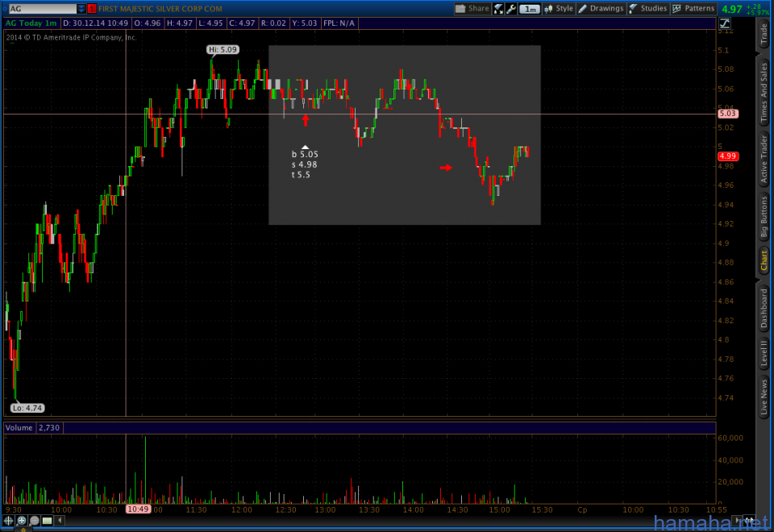774x532 pixels.
Task: Click the AG symbol input field
Action: click(43, 8)
